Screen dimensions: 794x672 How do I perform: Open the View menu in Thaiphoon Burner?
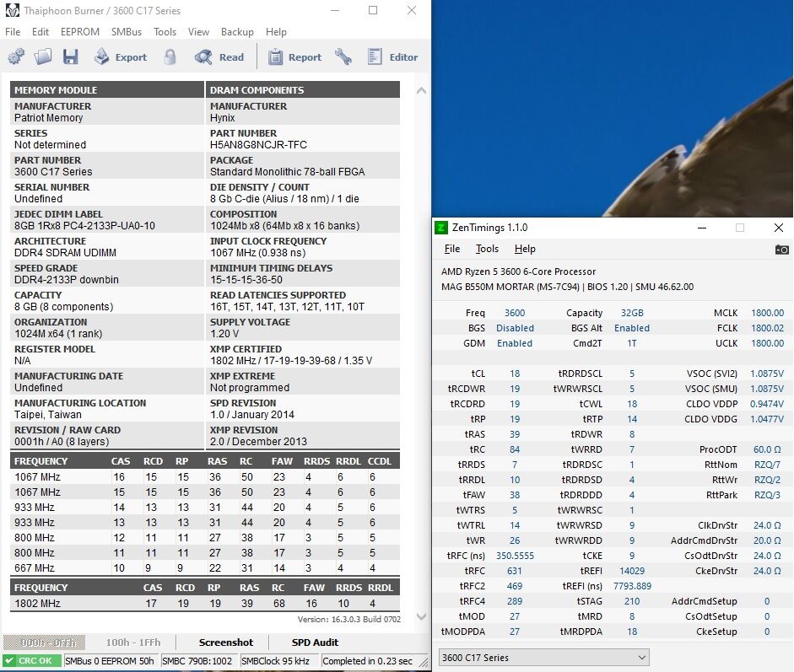(x=198, y=32)
